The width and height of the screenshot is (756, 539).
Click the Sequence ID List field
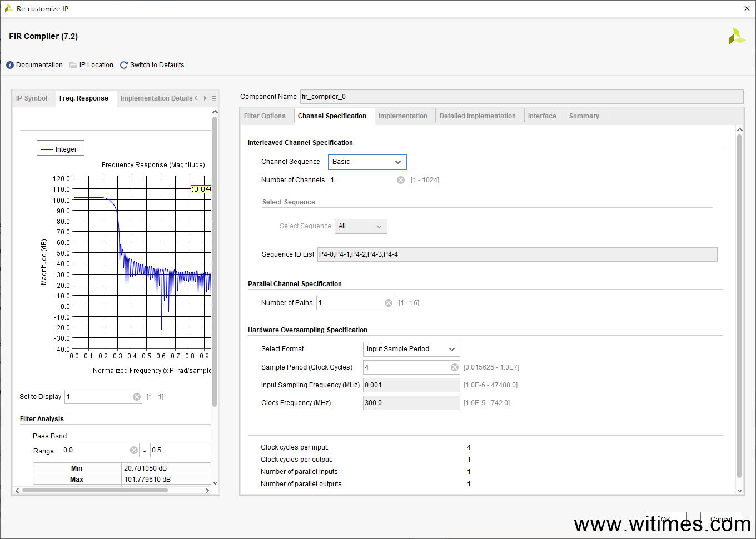click(517, 254)
